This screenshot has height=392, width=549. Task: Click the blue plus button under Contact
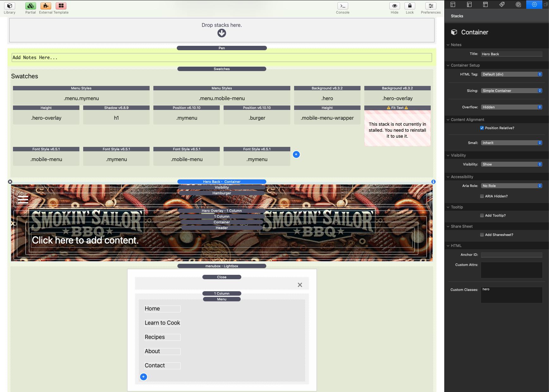143,377
